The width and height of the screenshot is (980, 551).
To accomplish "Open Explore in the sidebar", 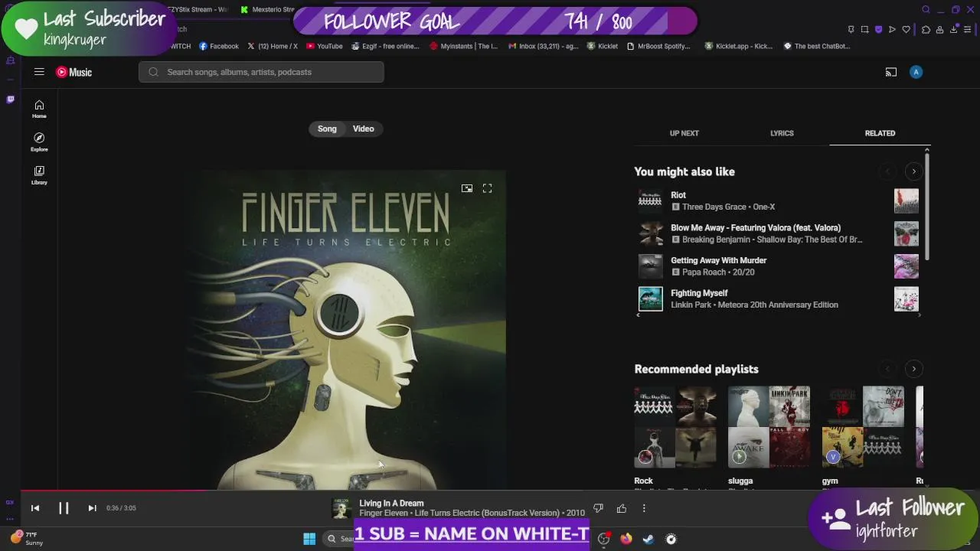I will click(39, 142).
